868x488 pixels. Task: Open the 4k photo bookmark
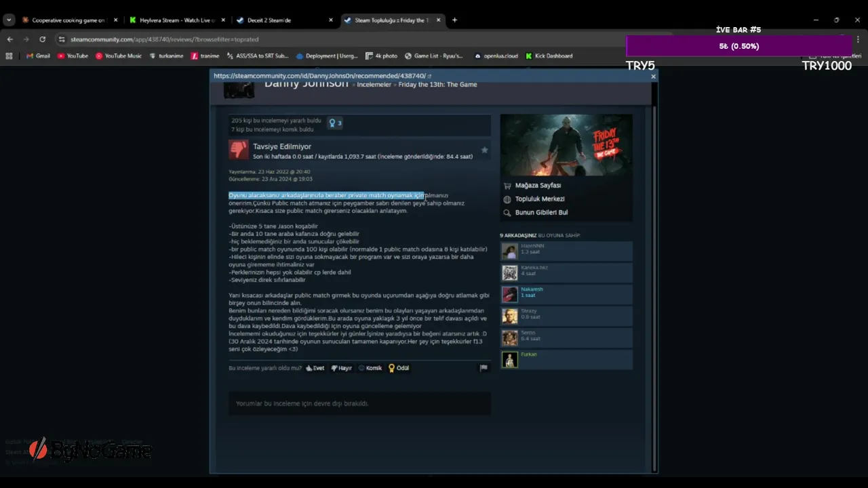(x=382, y=56)
